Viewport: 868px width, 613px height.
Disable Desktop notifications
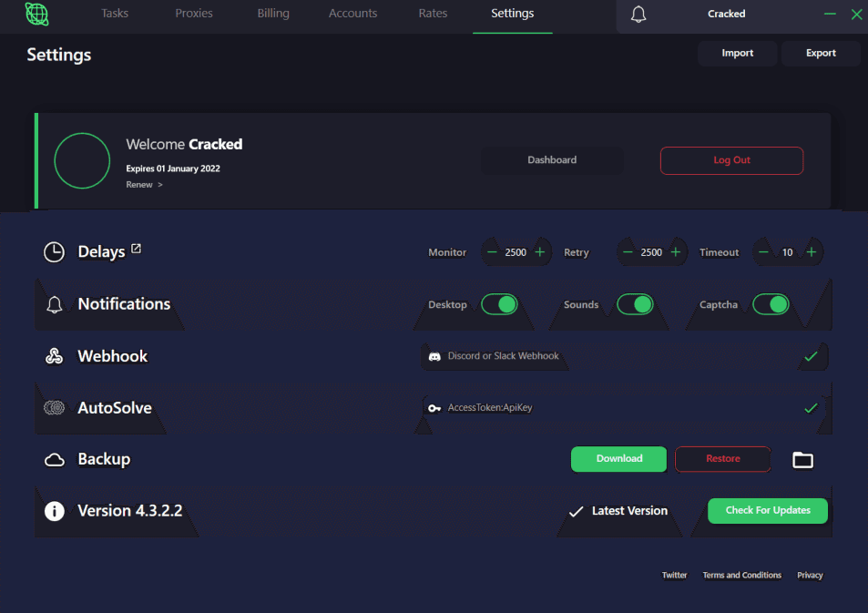pos(499,304)
